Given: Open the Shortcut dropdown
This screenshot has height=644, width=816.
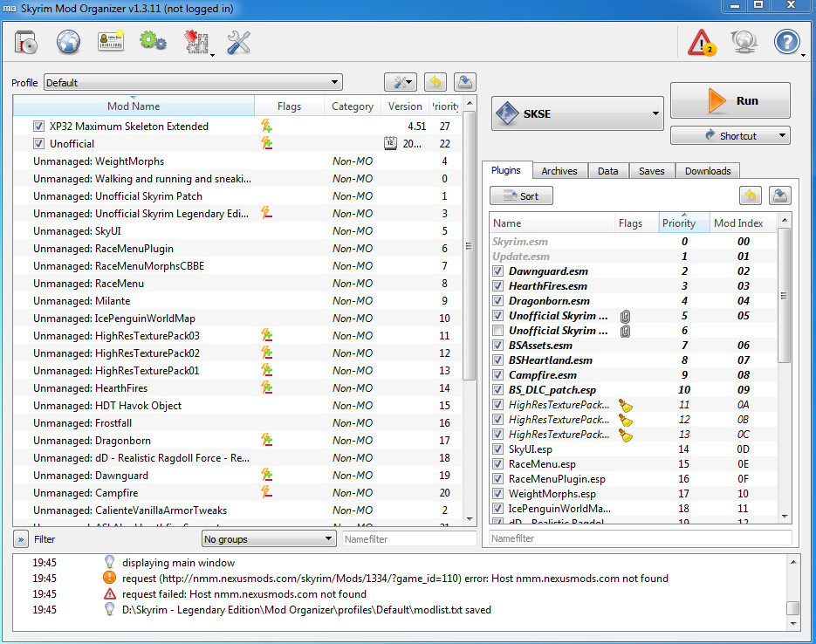Looking at the screenshot, I should click(730, 136).
